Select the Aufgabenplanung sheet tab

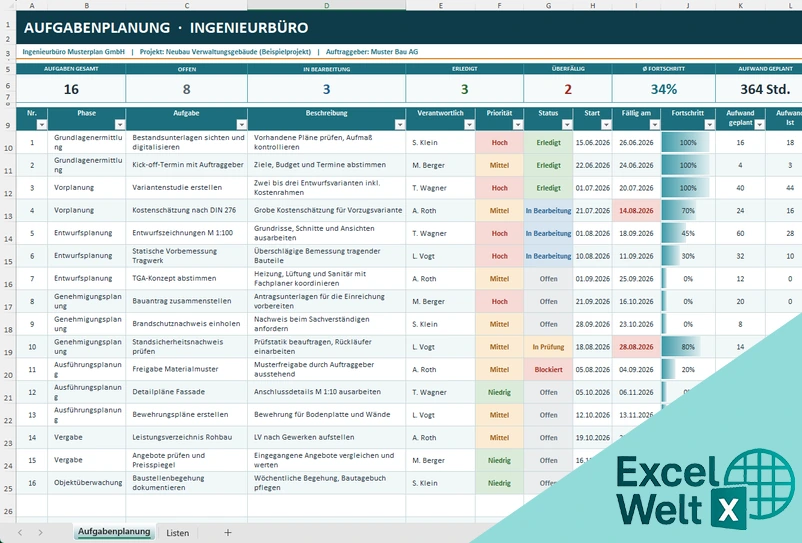114,532
